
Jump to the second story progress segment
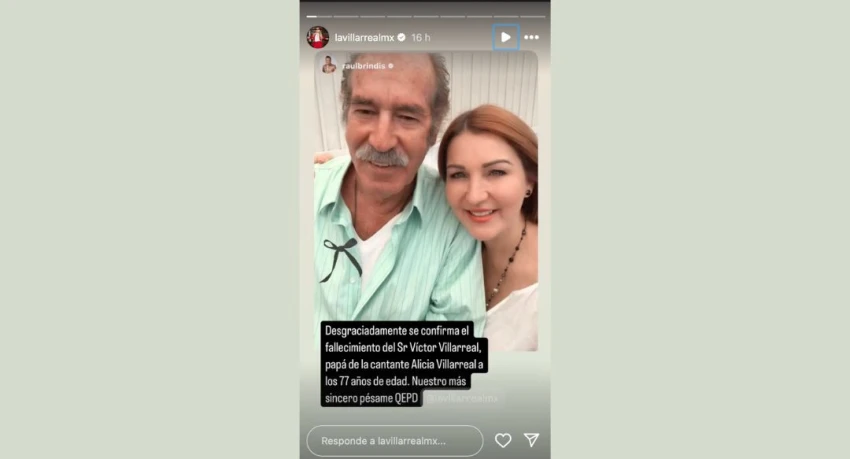click(x=345, y=17)
